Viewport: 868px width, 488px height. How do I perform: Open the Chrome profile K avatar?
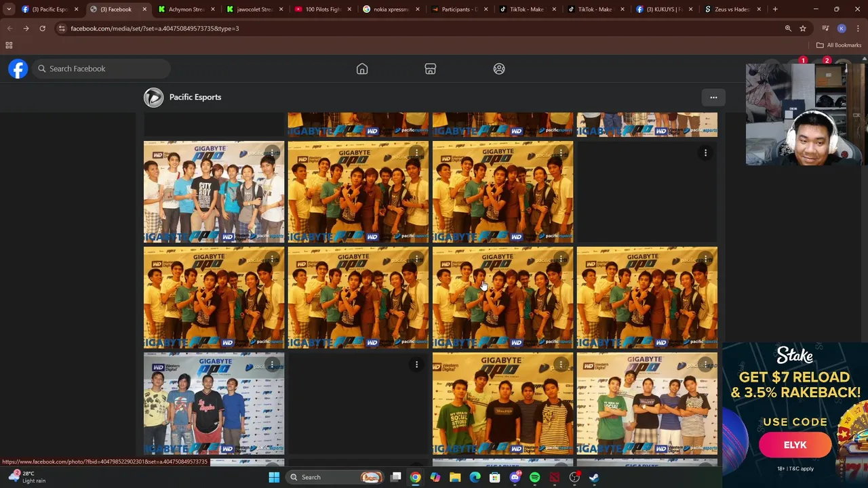click(842, 28)
